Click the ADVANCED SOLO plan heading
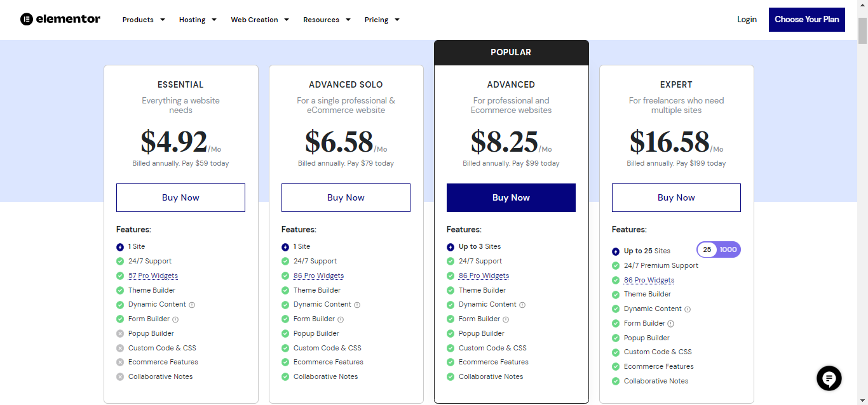 [x=346, y=84]
